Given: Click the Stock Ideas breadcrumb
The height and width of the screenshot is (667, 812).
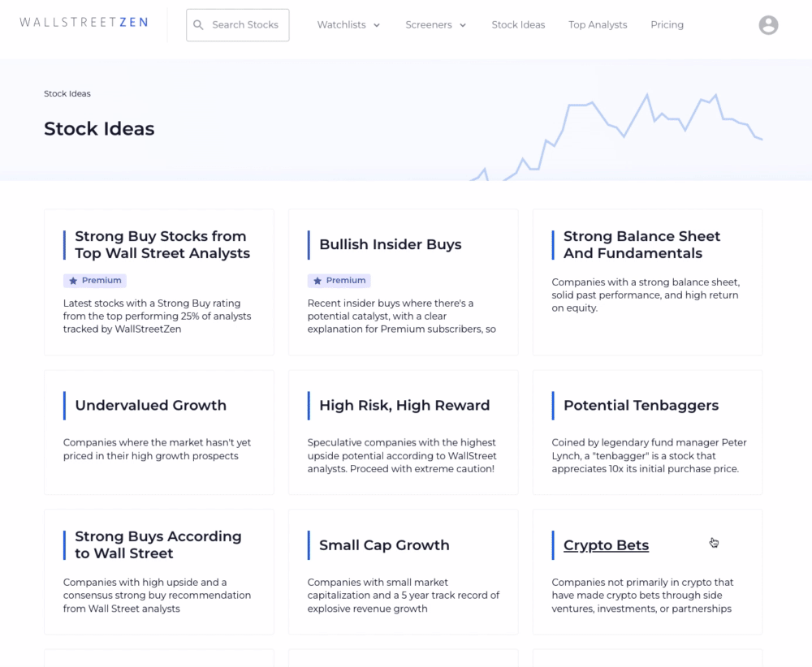Looking at the screenshot, I should click(x=67, y=93).
